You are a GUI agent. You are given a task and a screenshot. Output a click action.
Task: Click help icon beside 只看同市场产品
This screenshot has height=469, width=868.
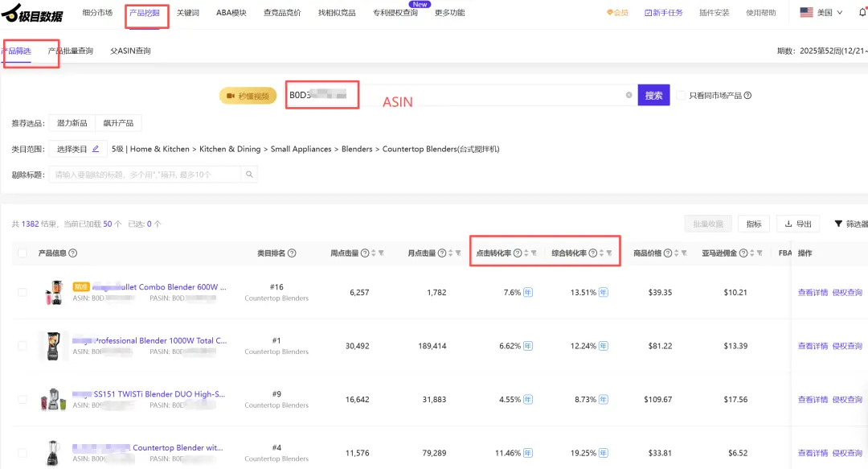[x=747, y=96]
